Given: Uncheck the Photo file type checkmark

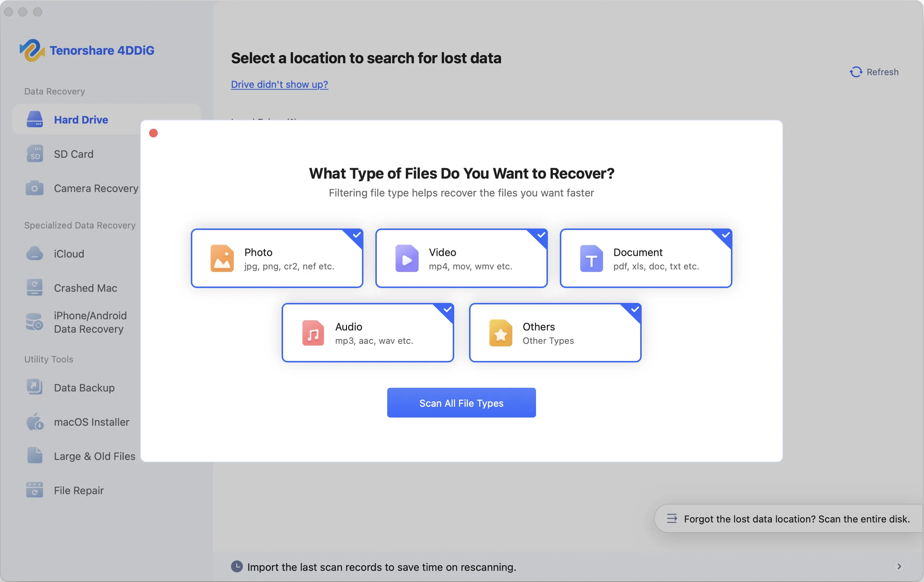Looking at the screenshot, I should point(356,234).
